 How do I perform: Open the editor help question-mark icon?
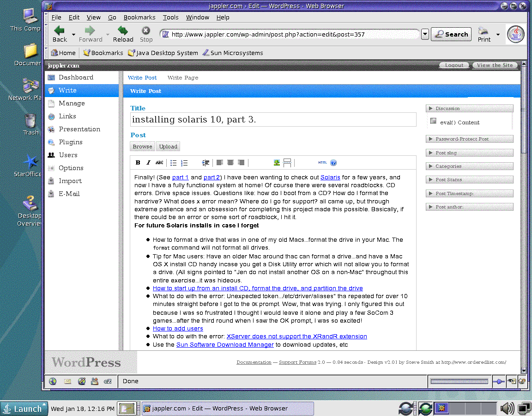coord(333,163)
